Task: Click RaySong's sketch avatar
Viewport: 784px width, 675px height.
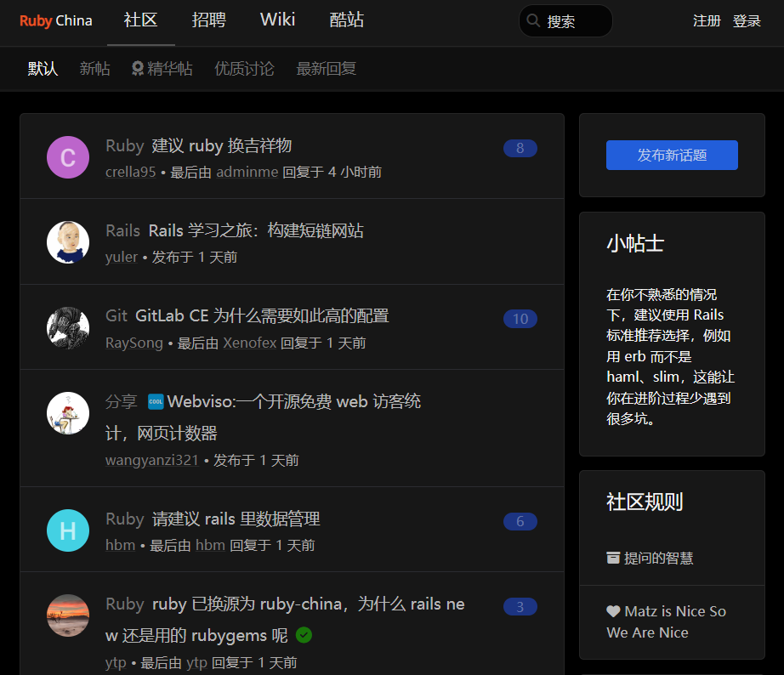Action: (68, 328)
